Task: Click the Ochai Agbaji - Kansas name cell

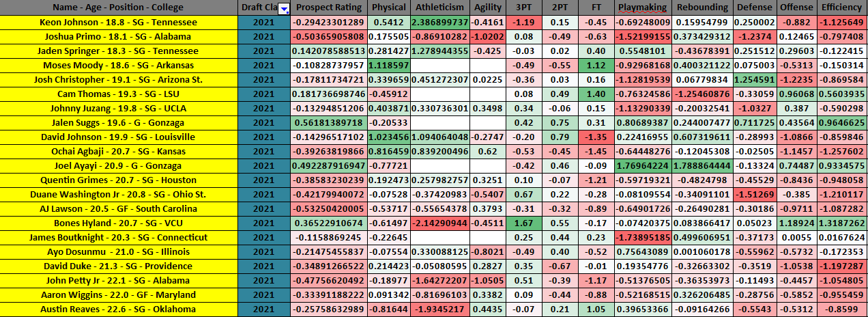Action: [120, 152]
